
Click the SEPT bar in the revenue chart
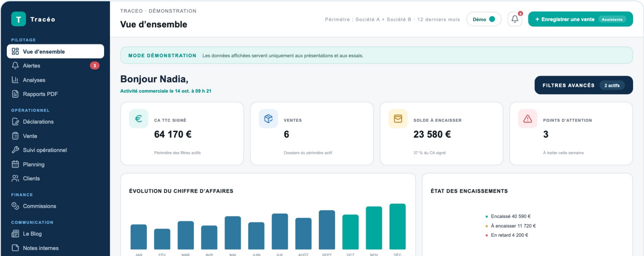(327, 230)
